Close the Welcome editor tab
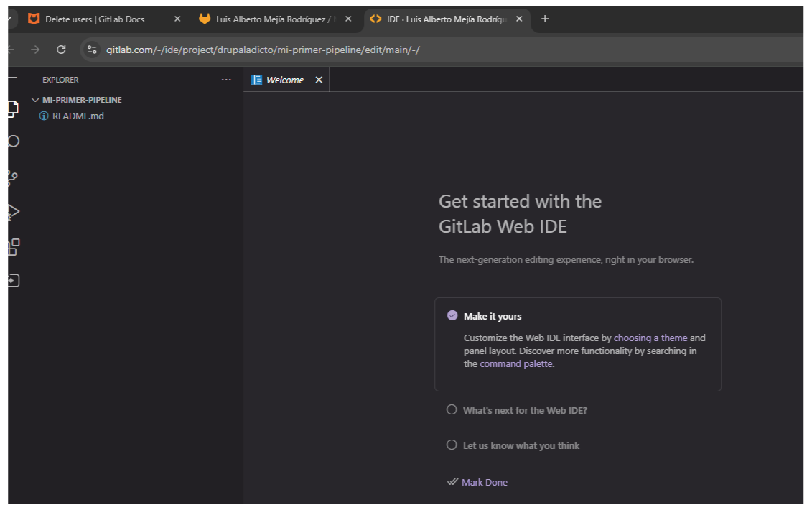 click(x=319, y=80)
